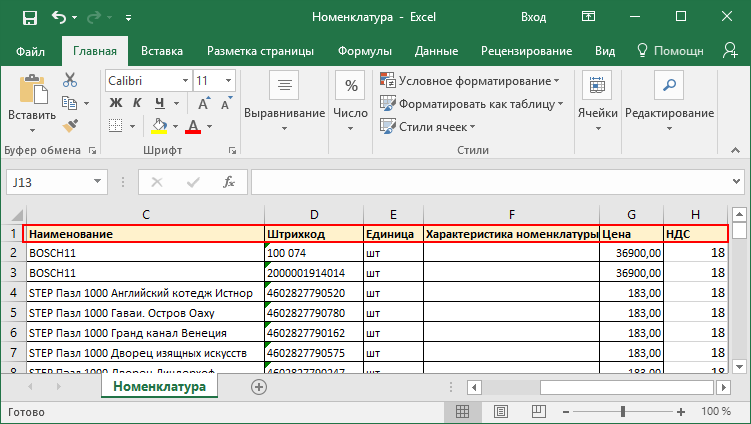Open the font size 11 dropdown
Image resolution: width=751 pixels, height=424 pixels.
click(x=228, y=80)
